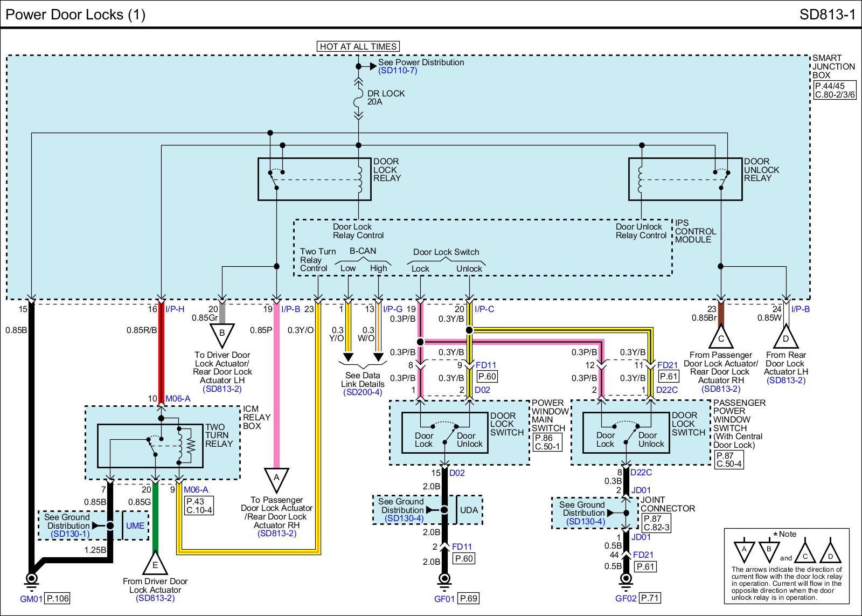Click Power Window Main Switch door lock switch

pyautogui.click(x=445, y=432)
